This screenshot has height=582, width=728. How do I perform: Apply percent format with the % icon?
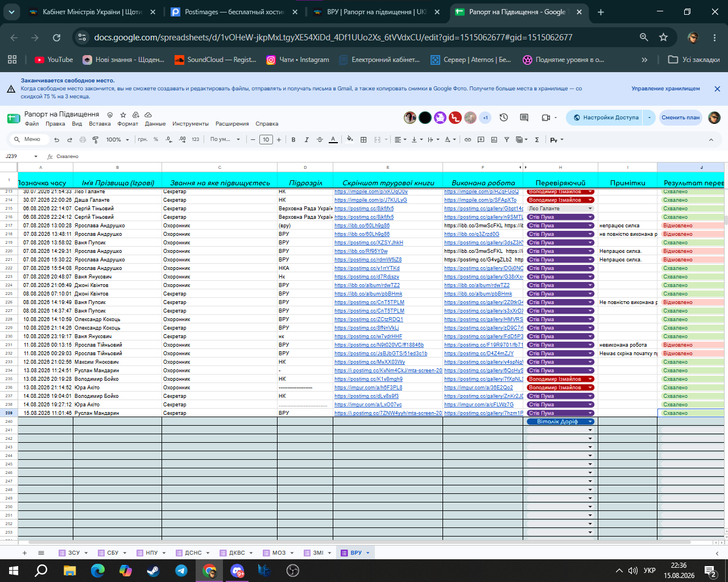point(156,139)
